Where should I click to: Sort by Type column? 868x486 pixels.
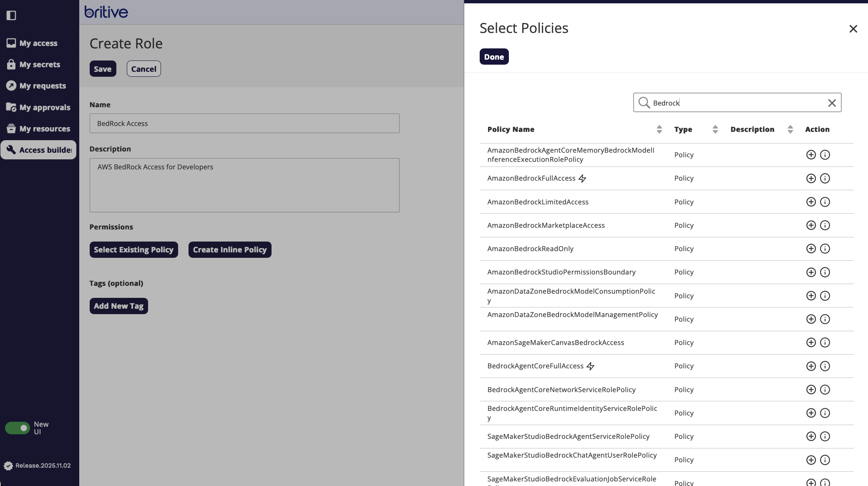pyautogui.click(x=715, y=129)
